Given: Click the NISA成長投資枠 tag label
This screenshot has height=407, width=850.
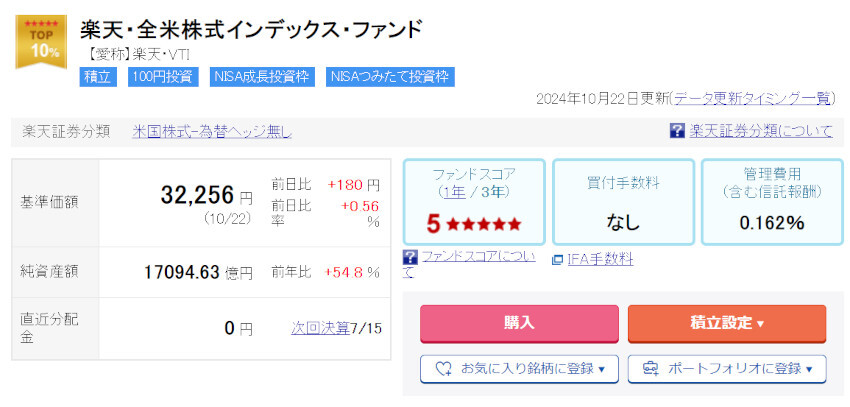Looking at the screenshot, I should tap(262, 76).
